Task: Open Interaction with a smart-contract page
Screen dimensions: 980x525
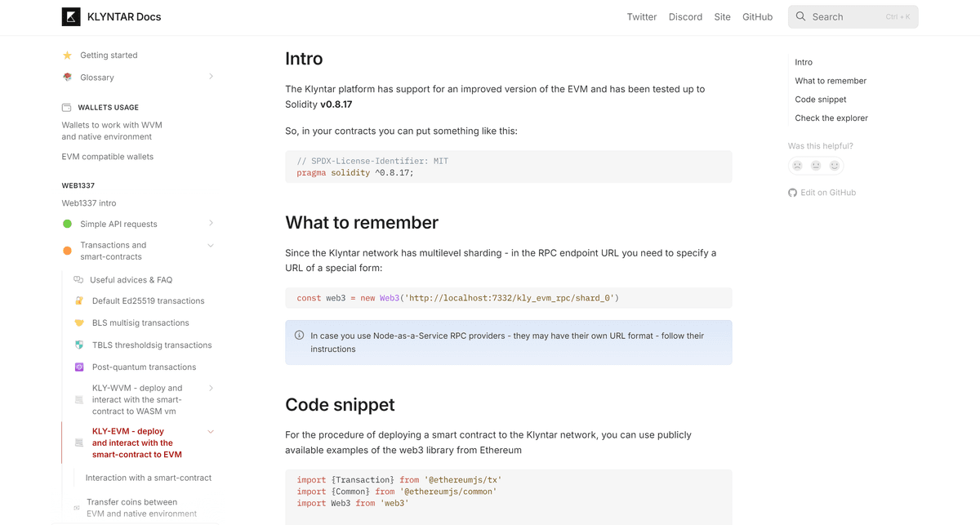Action: click(x=148, y=478)
